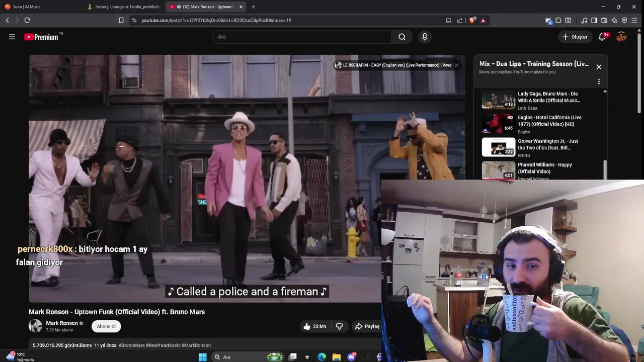Close the Uptown Funk tab
Viewport: 644px width, 362px height.
point(241,7)
